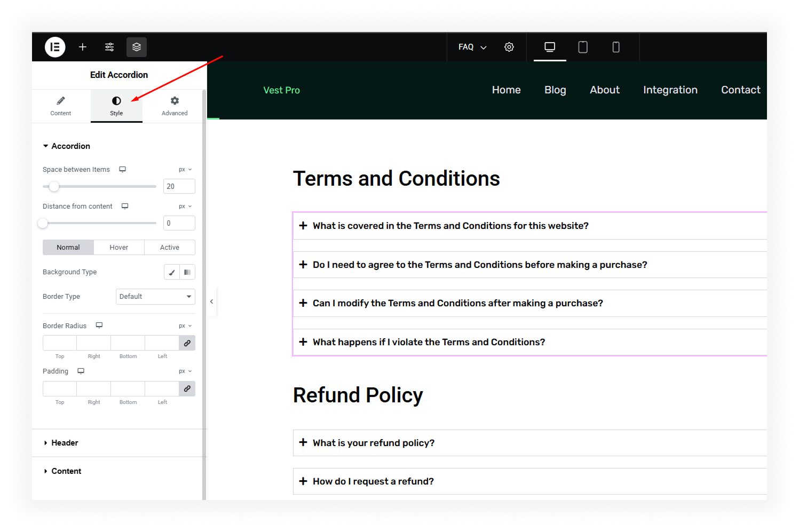Open the Contact nav link

(741, 90)
